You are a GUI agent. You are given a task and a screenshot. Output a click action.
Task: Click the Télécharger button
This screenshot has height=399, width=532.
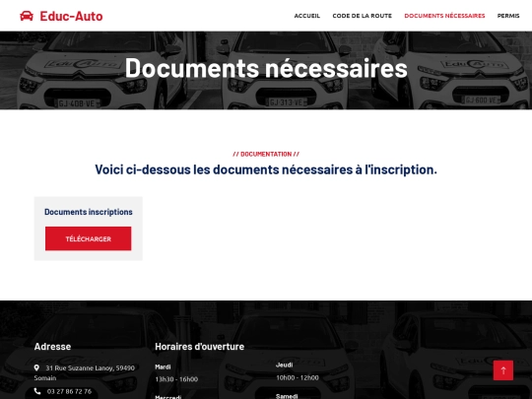(89, 238)
